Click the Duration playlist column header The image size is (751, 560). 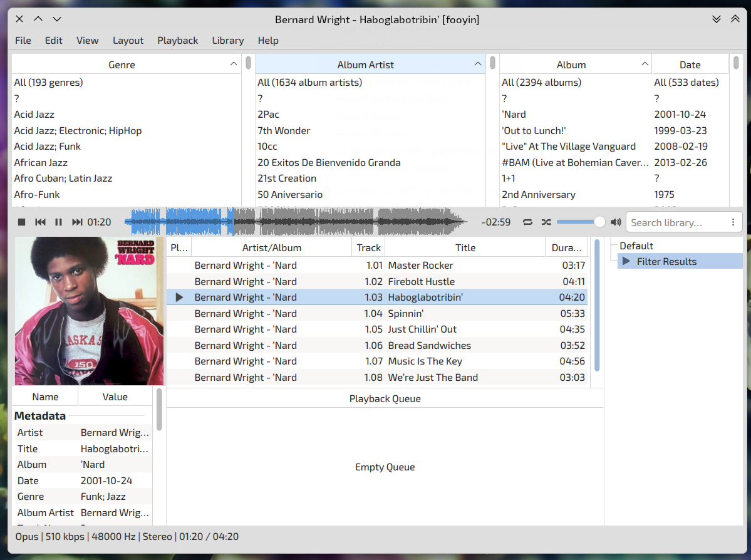567,247
